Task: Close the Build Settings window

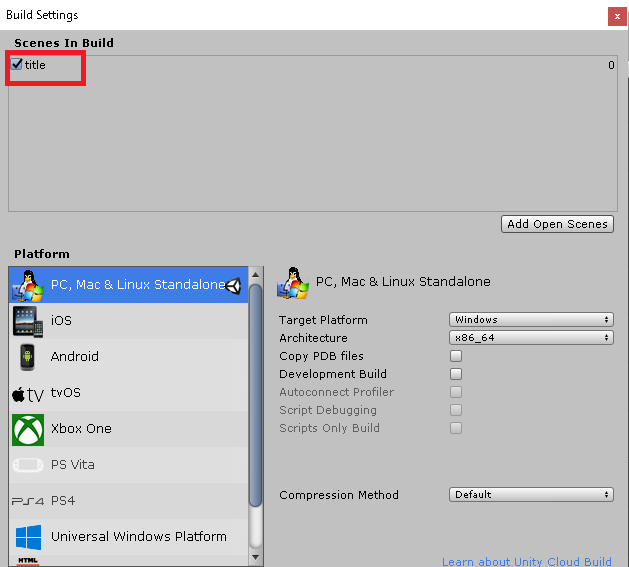Action: point(617,16)
